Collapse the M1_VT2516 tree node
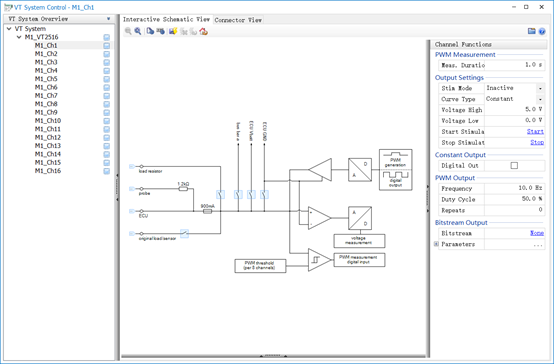Screen dimensions: 554x364 click(x=19, y=37)
